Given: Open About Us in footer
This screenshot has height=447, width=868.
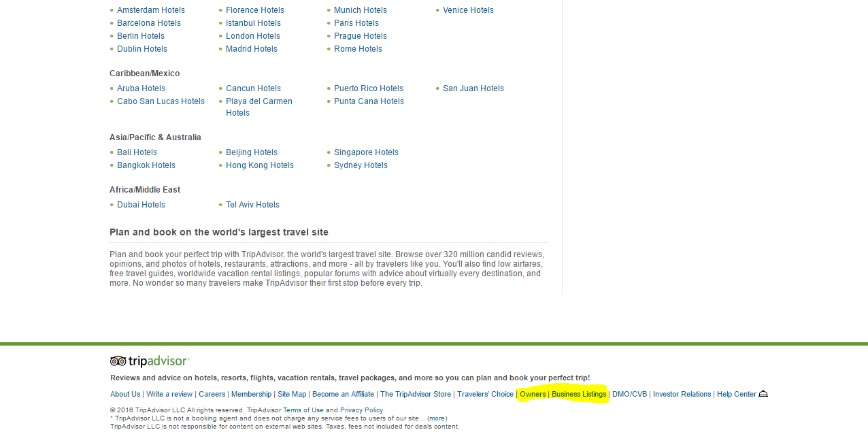Looking at the screenshot, I should [x=125, y=395].
